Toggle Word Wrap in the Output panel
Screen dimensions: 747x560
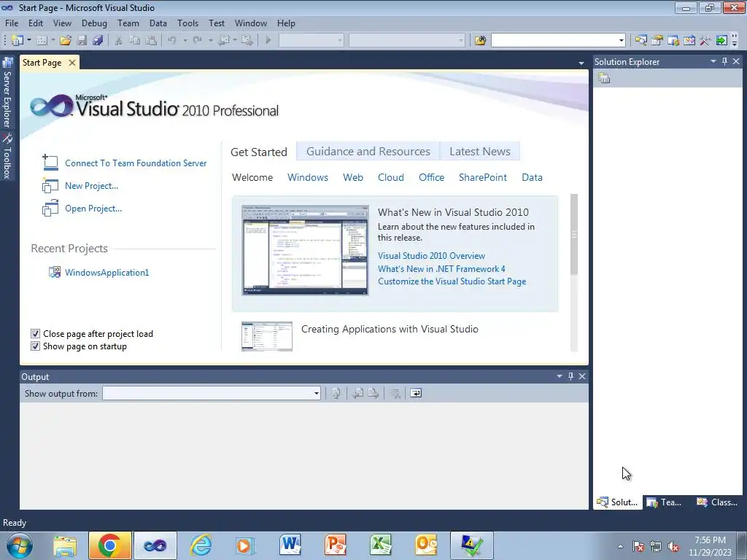416,393
